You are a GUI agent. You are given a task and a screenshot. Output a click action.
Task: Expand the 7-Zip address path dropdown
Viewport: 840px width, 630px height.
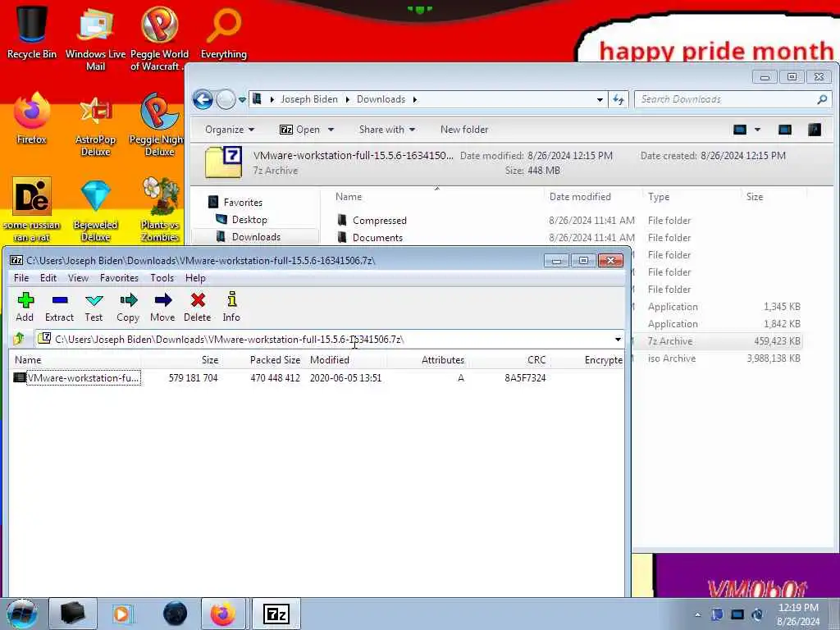[x=618, y=339]
